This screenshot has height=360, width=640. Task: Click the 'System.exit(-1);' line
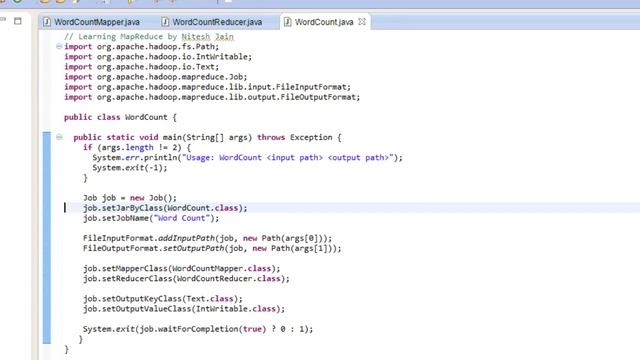[x=130, y=168]
